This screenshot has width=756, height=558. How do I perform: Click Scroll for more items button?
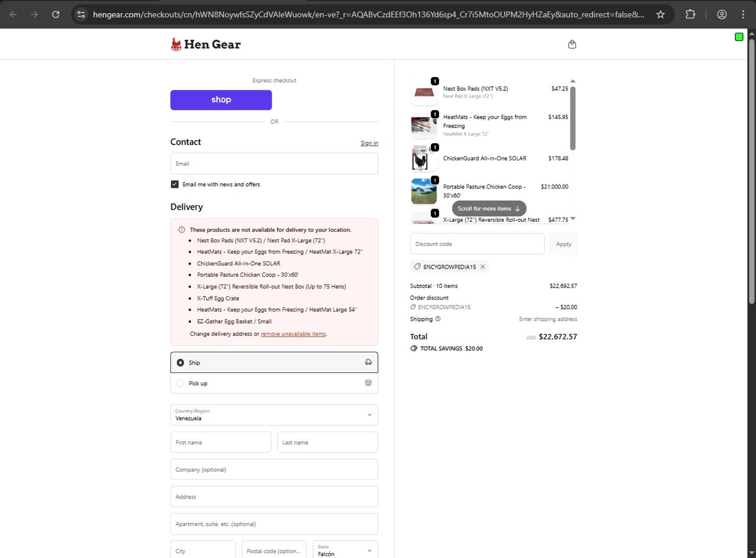[x=489, y=209]
